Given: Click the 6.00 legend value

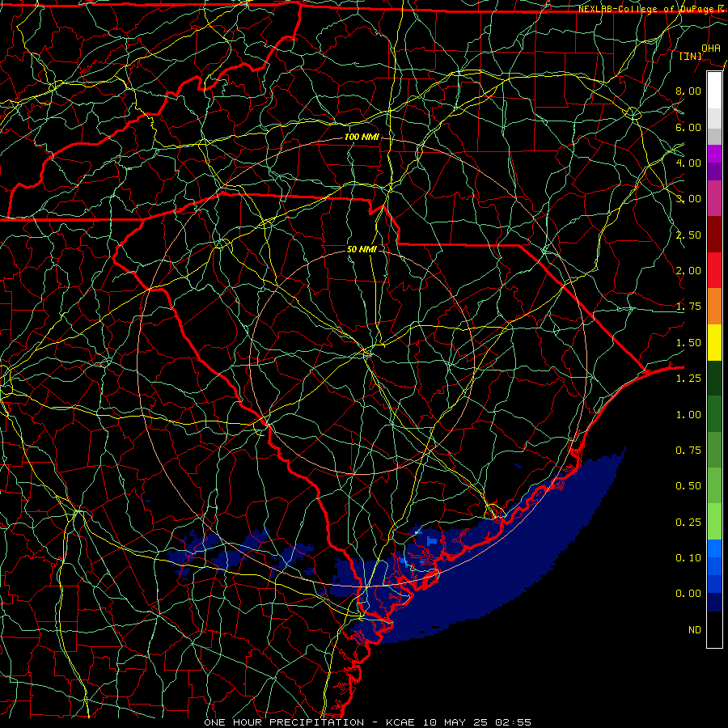Looking at the screenshot, I should tap(688, 127).
